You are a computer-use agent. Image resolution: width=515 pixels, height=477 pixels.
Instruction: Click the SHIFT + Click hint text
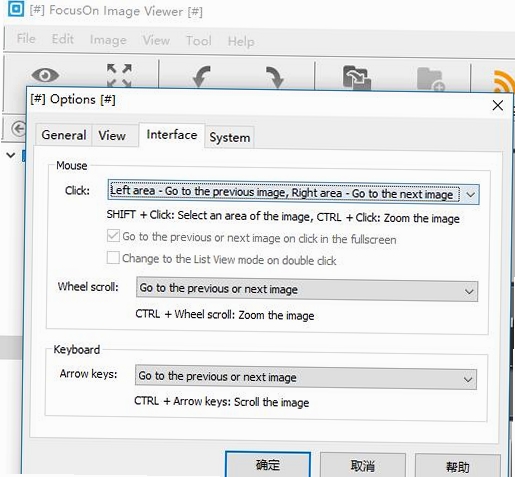click(283, 217)
